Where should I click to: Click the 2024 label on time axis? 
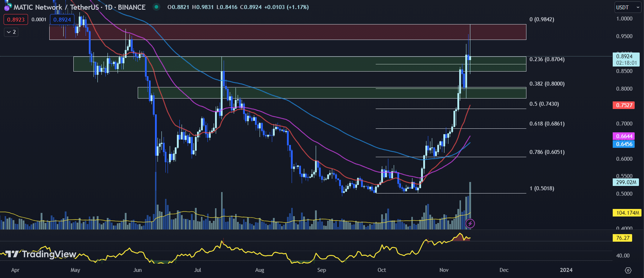click(x=566, y=270)
